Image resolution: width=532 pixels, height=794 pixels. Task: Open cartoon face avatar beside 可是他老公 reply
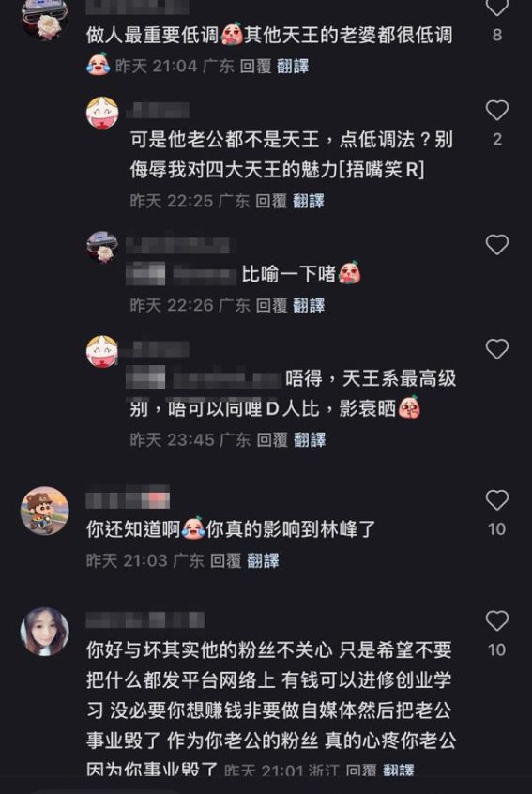101,113
